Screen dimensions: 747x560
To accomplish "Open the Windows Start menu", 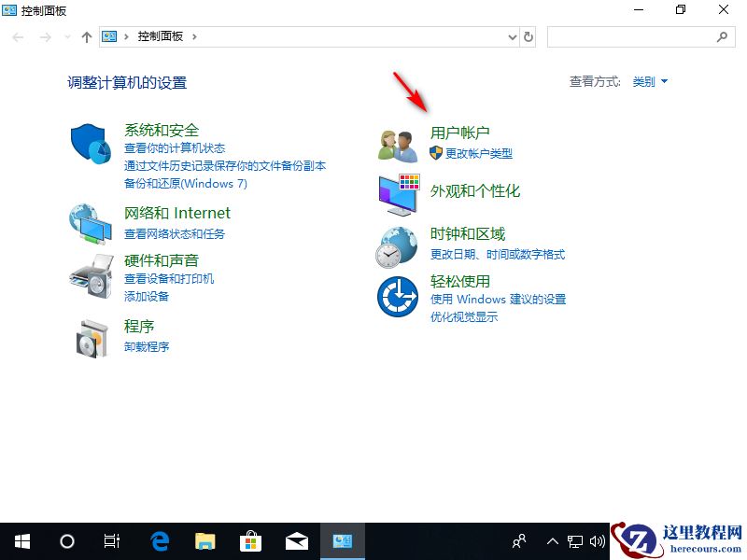I will coord(22,541).
